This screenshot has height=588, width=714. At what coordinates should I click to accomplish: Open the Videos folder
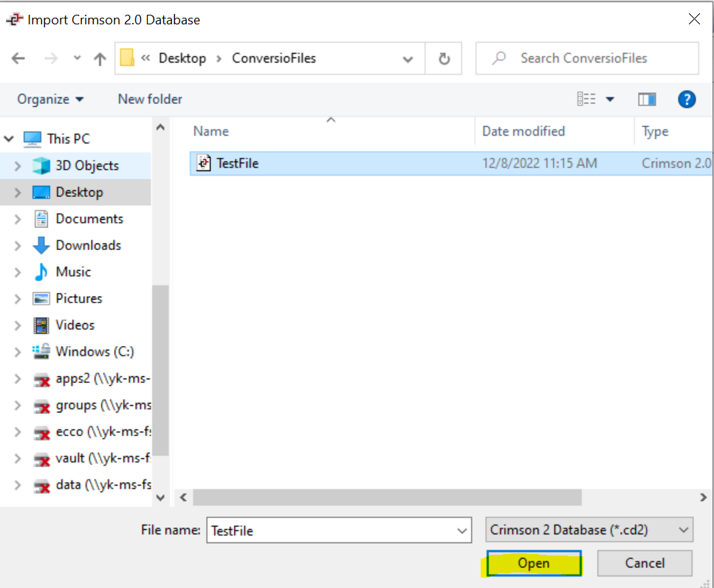point(75,325)
